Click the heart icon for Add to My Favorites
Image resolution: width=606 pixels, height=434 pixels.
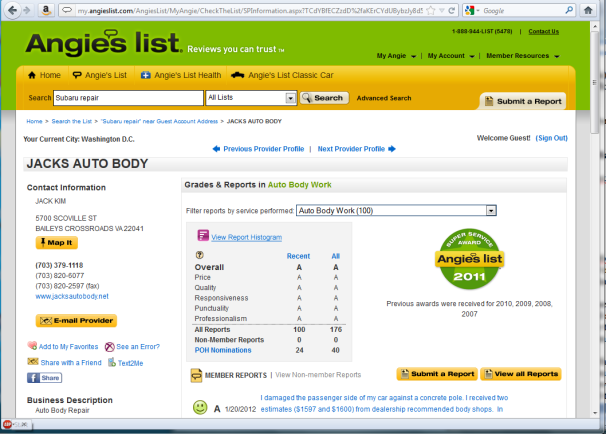click(32, 345)
